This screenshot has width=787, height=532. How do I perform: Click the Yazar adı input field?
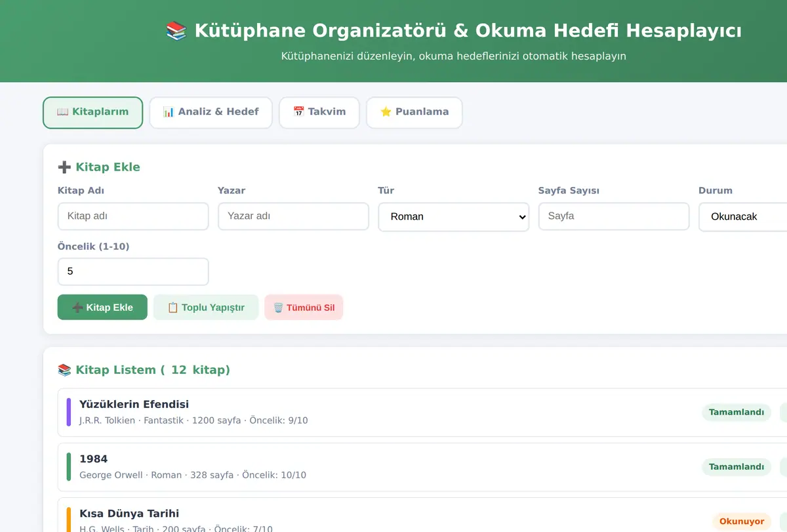click(293, 216)
